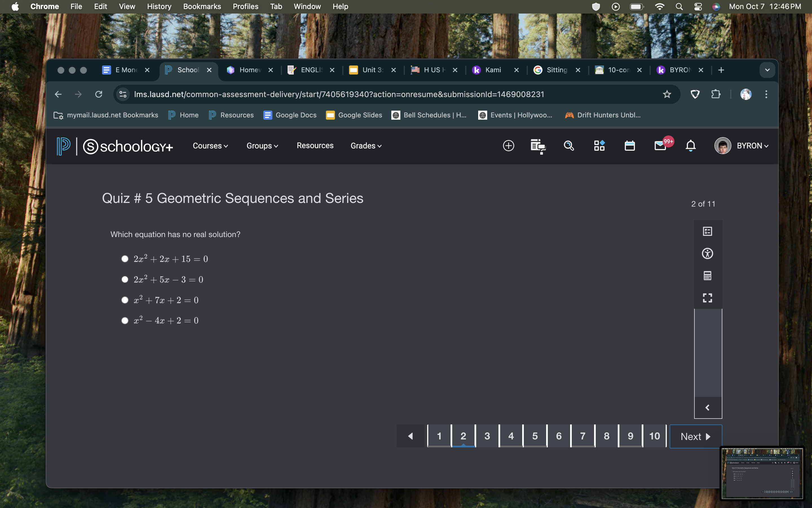Viewport: 812px width, 508px height.
Task: Click the address bar URL
Action: point(339,95)
